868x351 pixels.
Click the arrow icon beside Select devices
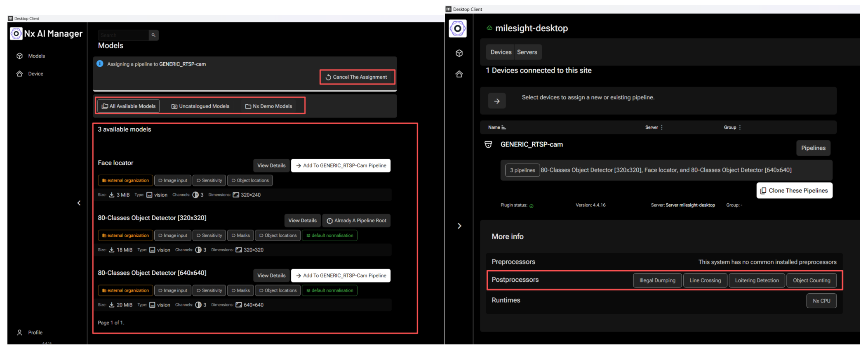tap(497, 101)
